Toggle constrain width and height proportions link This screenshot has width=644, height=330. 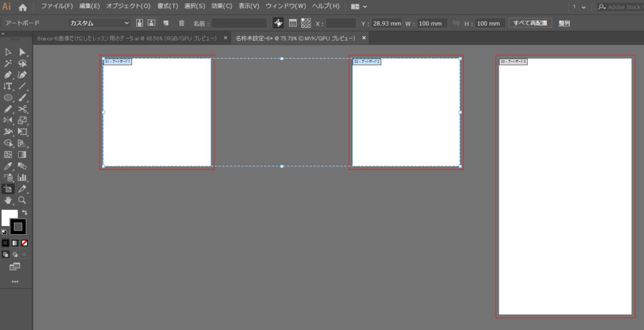click(456, 23)
